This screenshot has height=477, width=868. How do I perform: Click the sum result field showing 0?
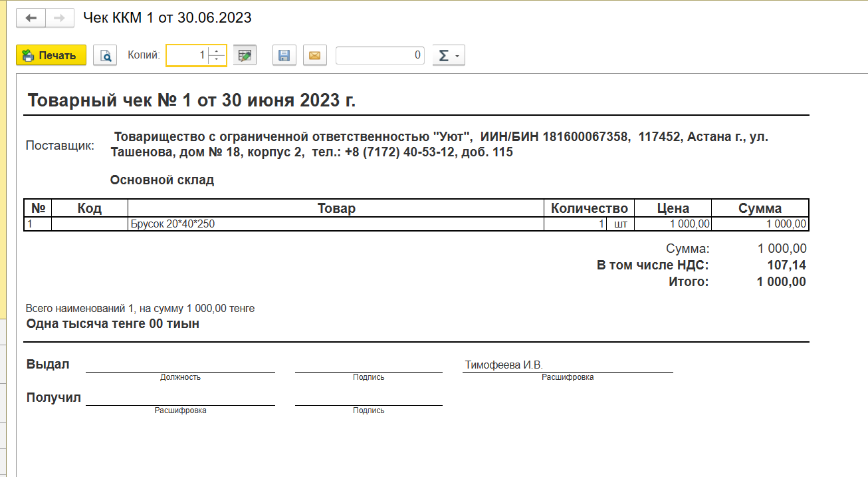[x=380, y=56]
